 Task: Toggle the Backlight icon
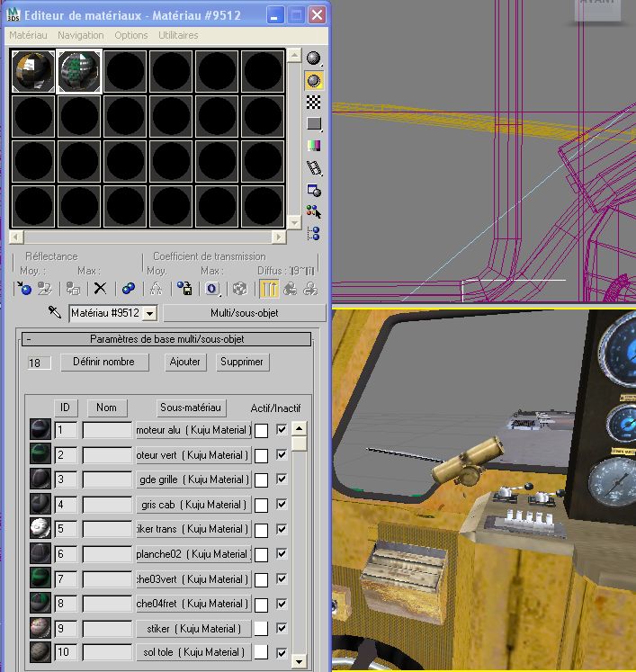click(x=314, y=81)
